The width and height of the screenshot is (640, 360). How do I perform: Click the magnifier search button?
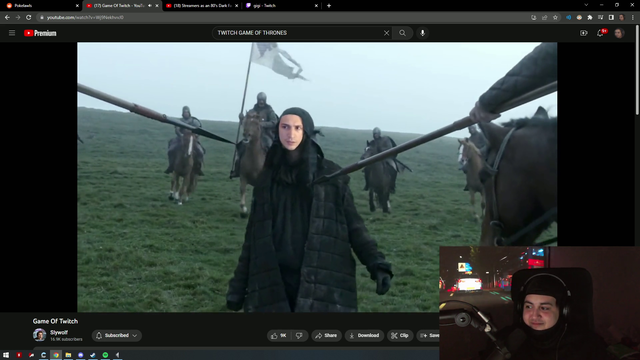pyautogui.click(x=402, y=33)
